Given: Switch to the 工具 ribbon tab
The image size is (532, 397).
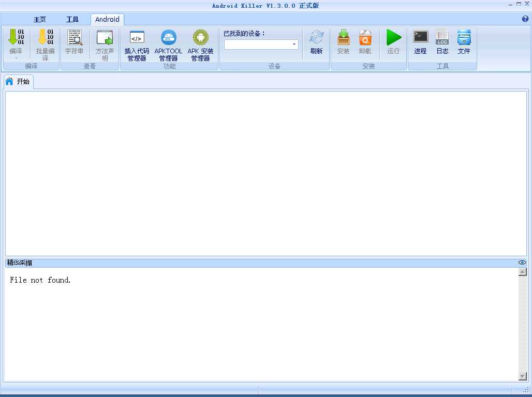Looking at the screenshot, I should click(x=72, y=19).
